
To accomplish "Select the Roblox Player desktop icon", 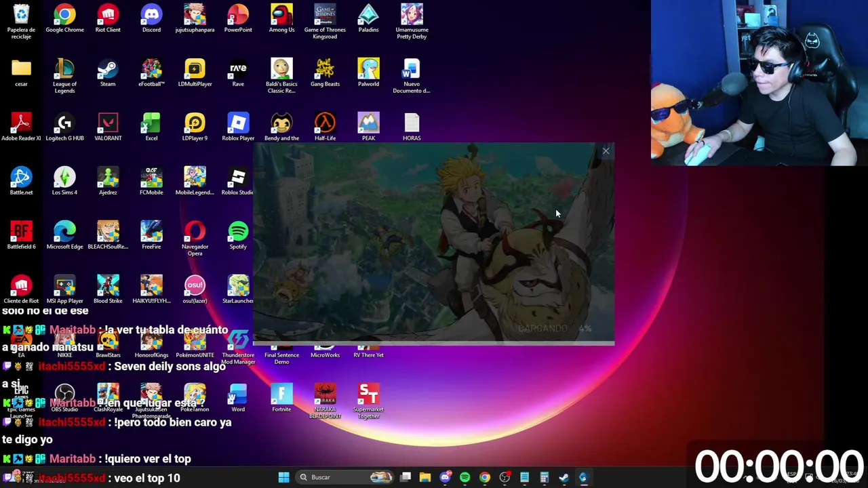I will [x=238, y=127].
